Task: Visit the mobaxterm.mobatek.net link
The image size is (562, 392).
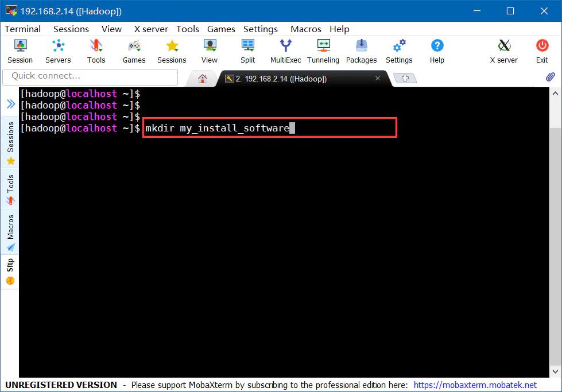Action: coord(475,385)
